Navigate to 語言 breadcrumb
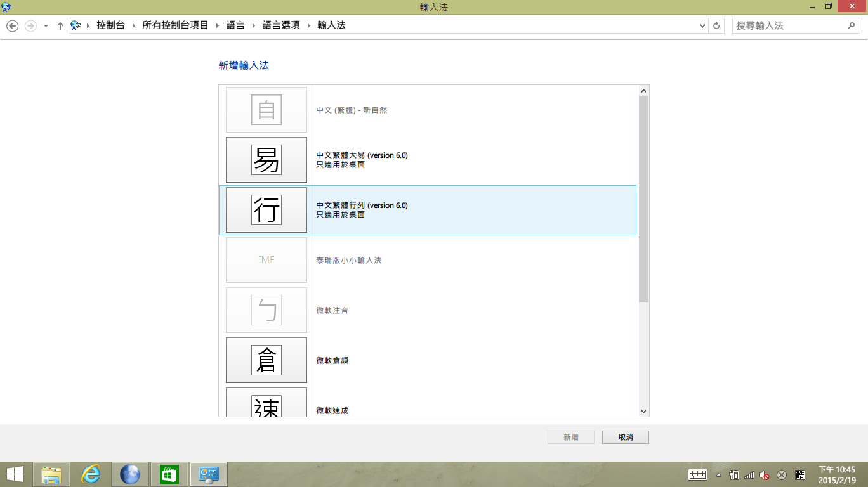Screen dimensions: 868x487 point(235,25)
